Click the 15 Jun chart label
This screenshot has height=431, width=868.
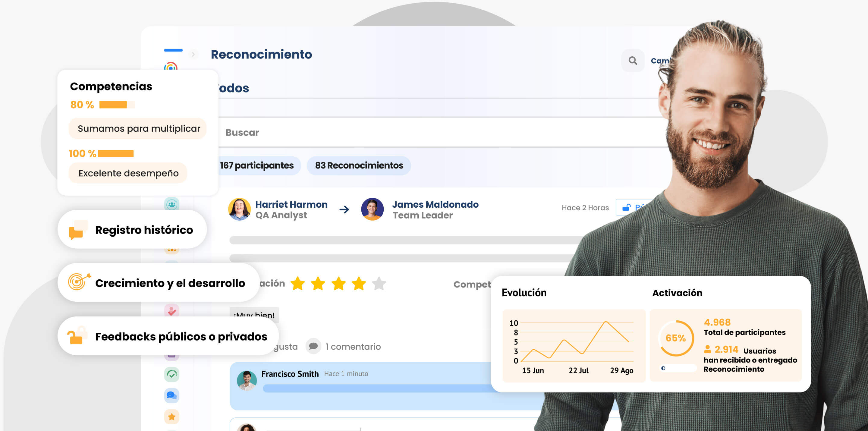[x=533, y=370]
